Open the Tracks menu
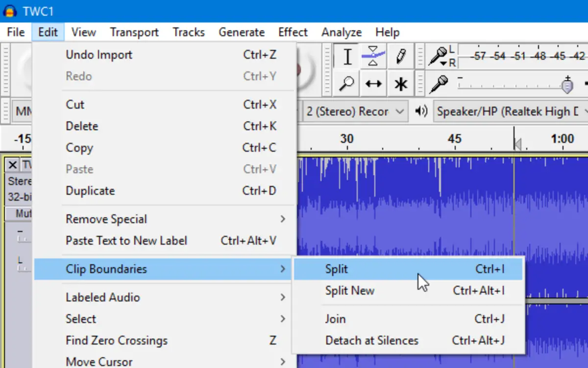 (189, 32)
